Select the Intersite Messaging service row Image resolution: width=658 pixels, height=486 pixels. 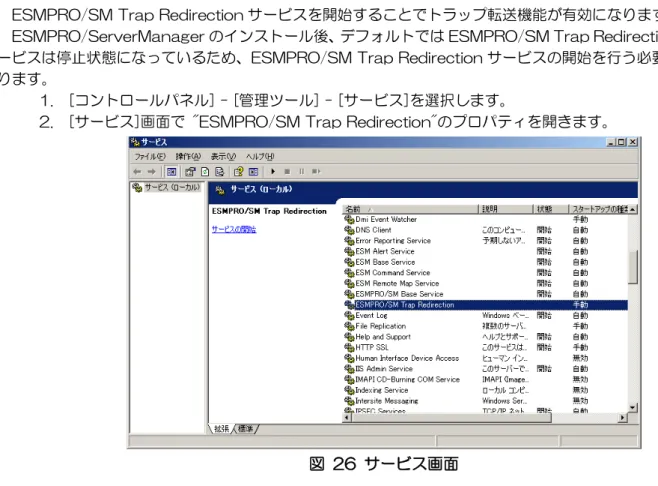pyautogui.click(x=486, y=401)
